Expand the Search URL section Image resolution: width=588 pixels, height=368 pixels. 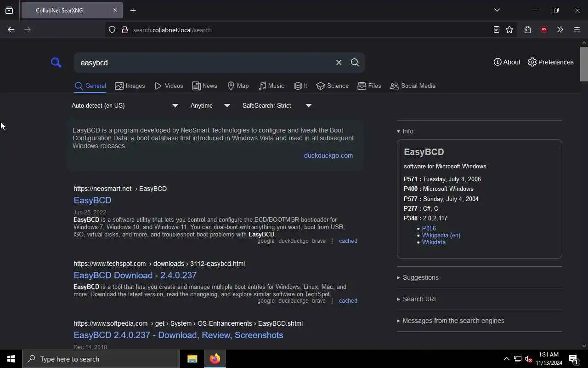[417, 299]
